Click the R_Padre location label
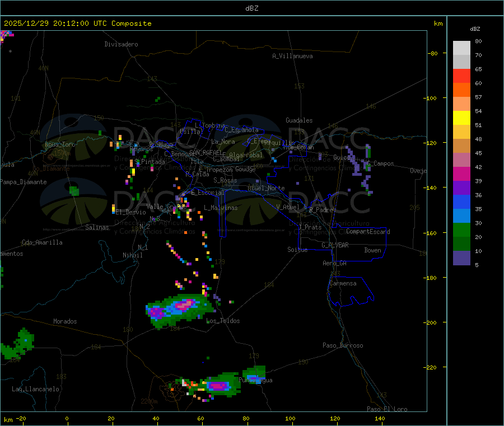 [x=321, y=210]
